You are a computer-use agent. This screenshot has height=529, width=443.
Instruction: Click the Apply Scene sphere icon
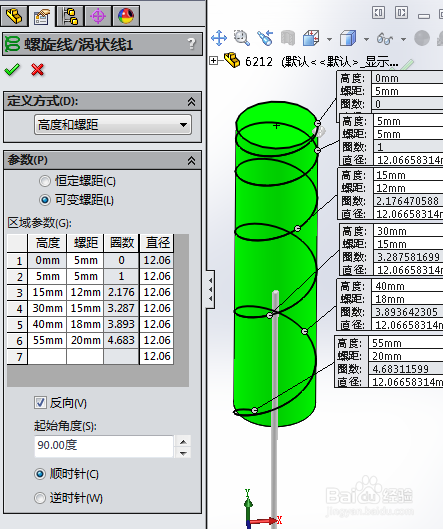[440, 38]
